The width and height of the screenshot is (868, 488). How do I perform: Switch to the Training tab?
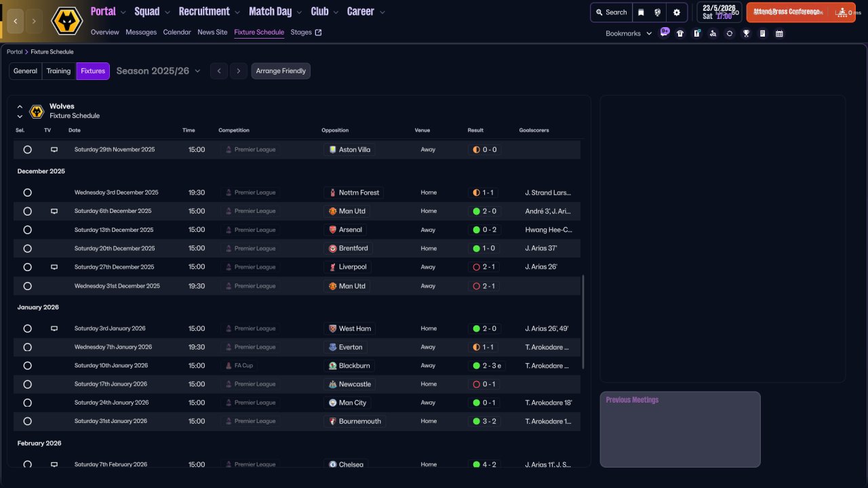(x=58, y=71)
